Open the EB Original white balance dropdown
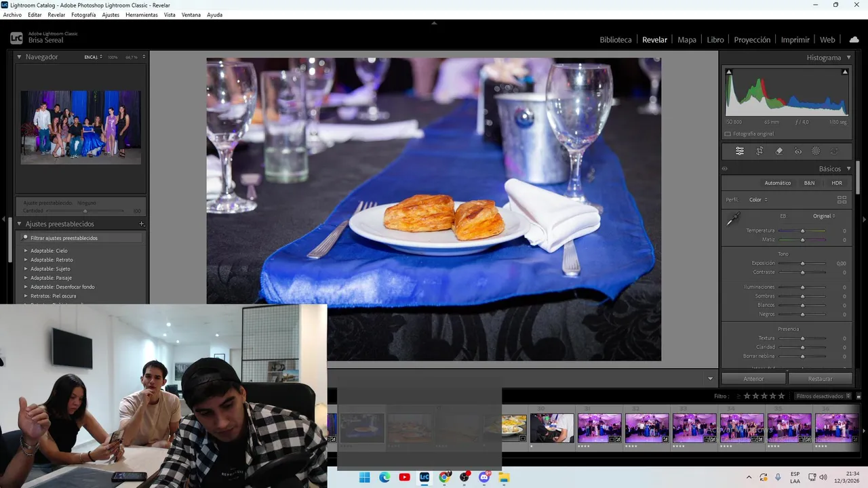Viewport: 868px width, 488px height. tap(824, 216)
